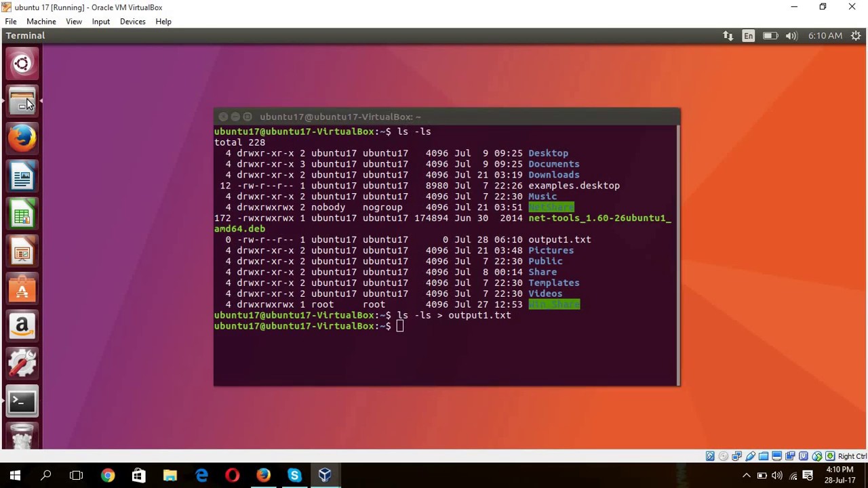Expand hidden Windows system tray icons
Screen dimensions: 868x488
pyautogui.click(x=747, y=476)
